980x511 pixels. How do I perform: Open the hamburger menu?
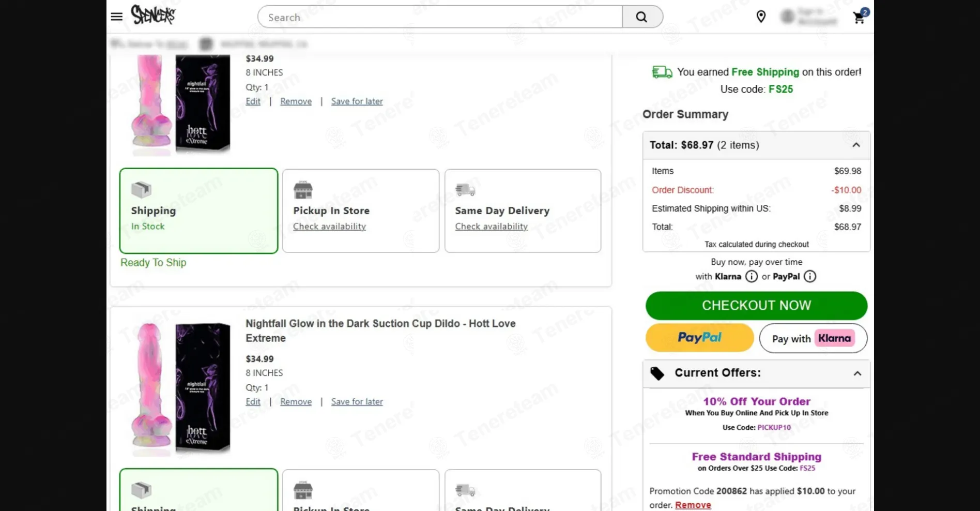tap(117, 17)
